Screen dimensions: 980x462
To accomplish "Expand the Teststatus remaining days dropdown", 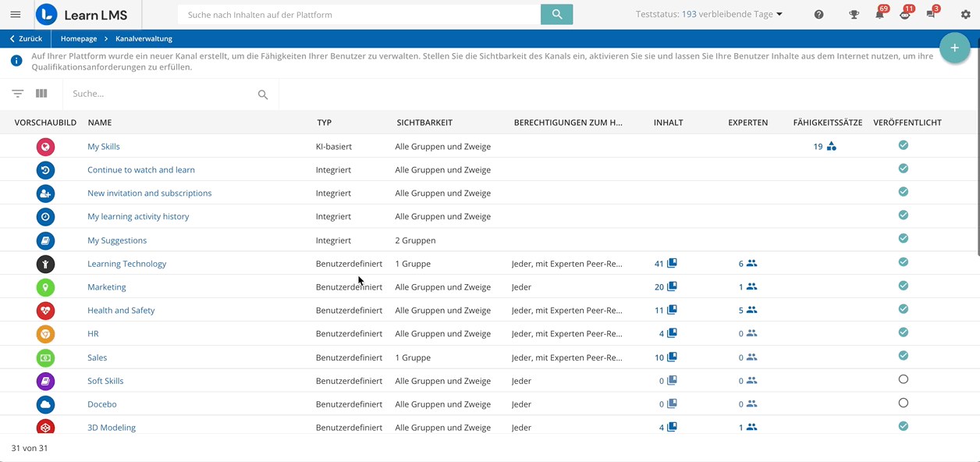I will pyautogui.click(x=779, y=15).
